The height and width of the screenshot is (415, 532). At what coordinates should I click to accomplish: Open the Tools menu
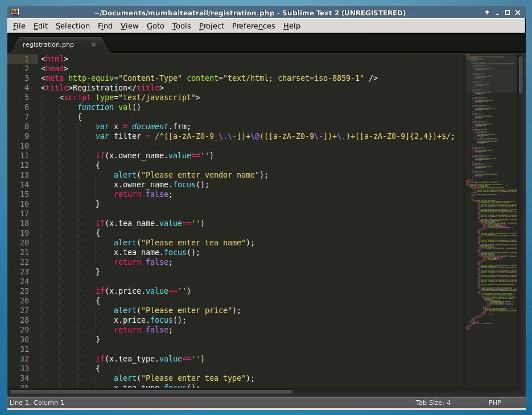pos(182,26)
